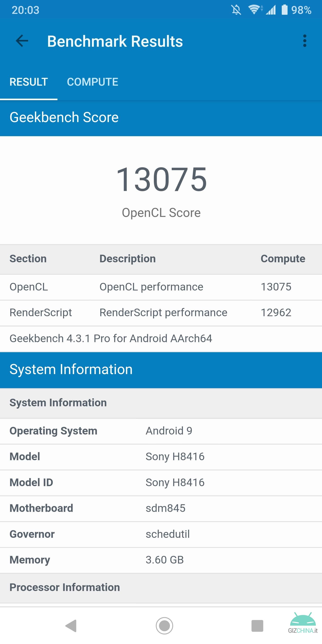This screenshot has width=322, height=644.
Task: Select the OpenCL performance row
Action: 161,287
